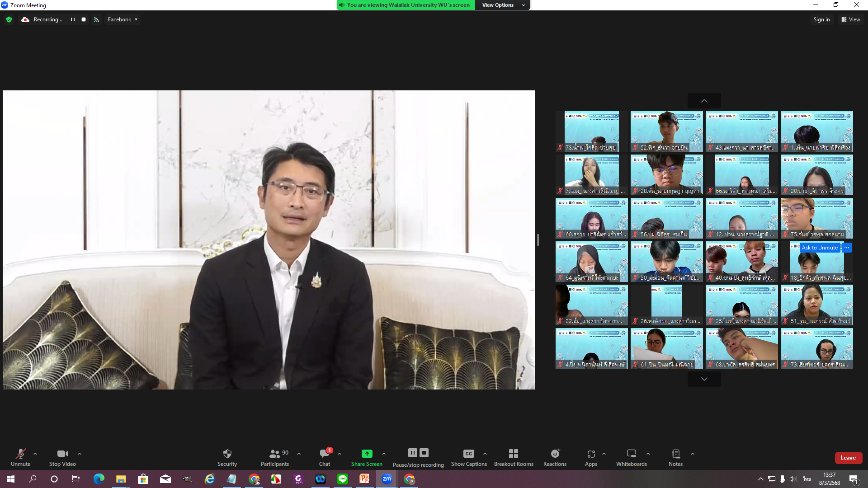Click the red Leave button
868x488 pixels.
point(848,458)
